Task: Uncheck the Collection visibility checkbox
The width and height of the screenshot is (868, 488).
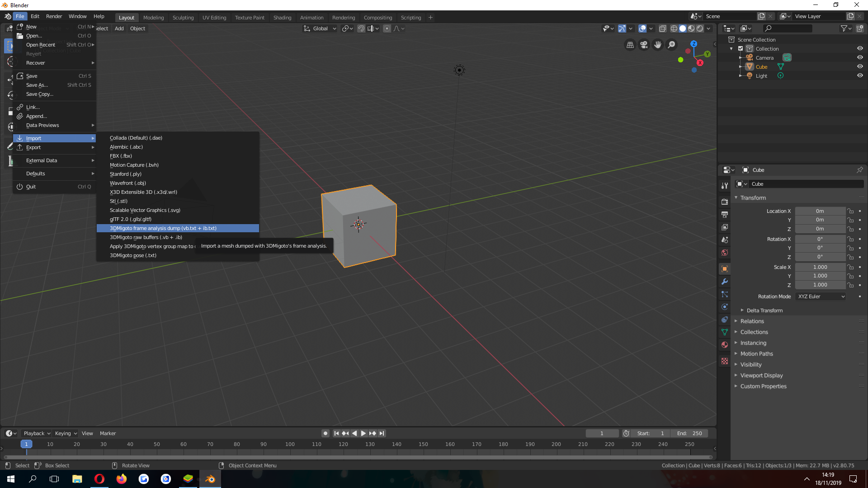Action: click(741, 48)
